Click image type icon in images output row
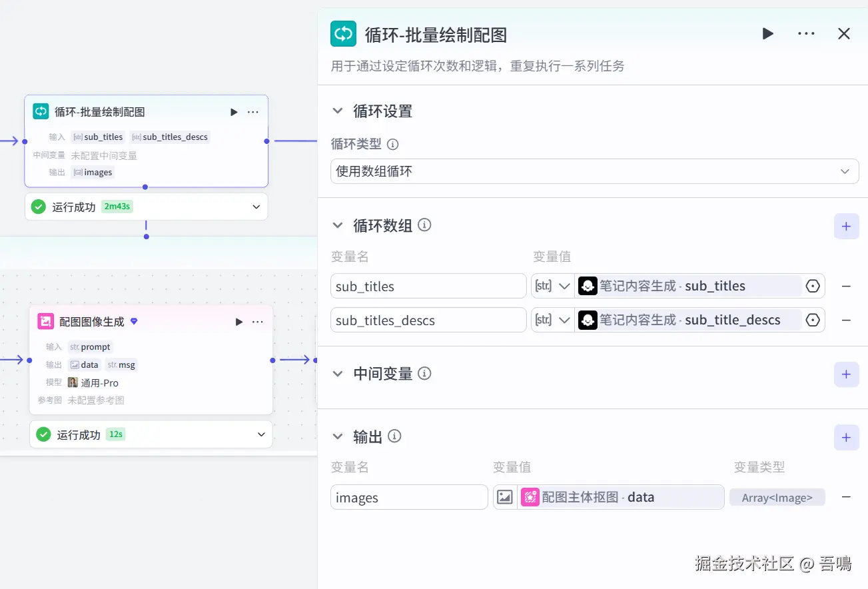Viewport: 868px width, 589px height. [x=506, y=497]
